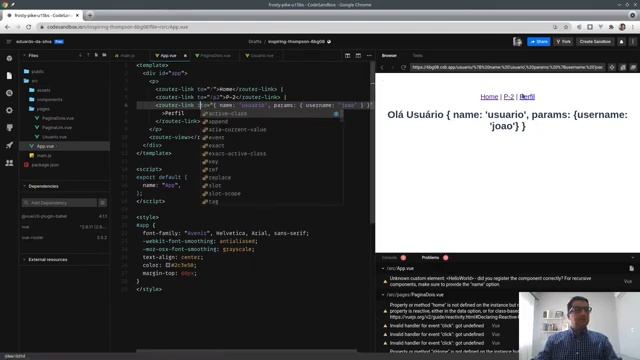Image resolution: width=640 pixels, height=360 pixels.
Task: Open the Console tab
Action: [389, 258]
